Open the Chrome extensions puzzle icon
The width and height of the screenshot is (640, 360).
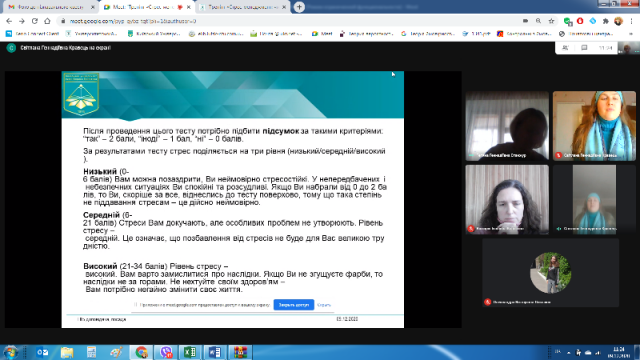click(606, 21)
